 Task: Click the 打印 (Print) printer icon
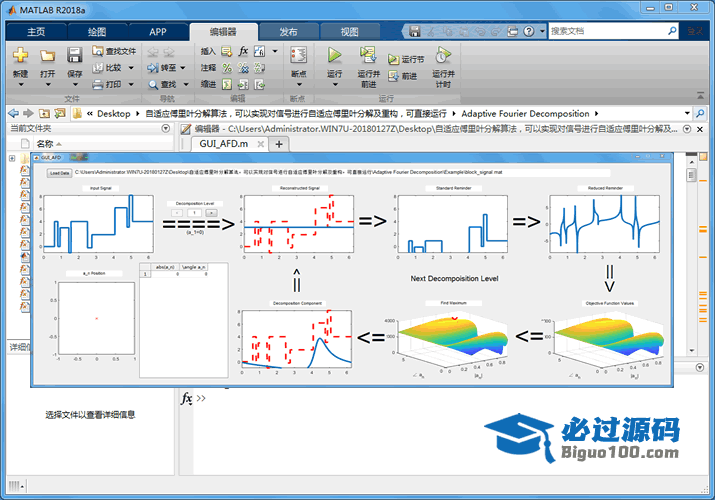click(x=98, y=84)
